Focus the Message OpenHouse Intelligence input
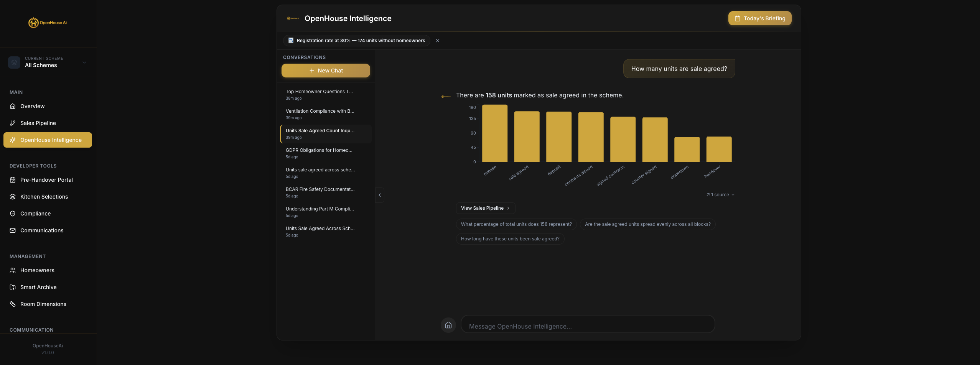Viewport: 980px width, 365px height. (x=588, y=326)
